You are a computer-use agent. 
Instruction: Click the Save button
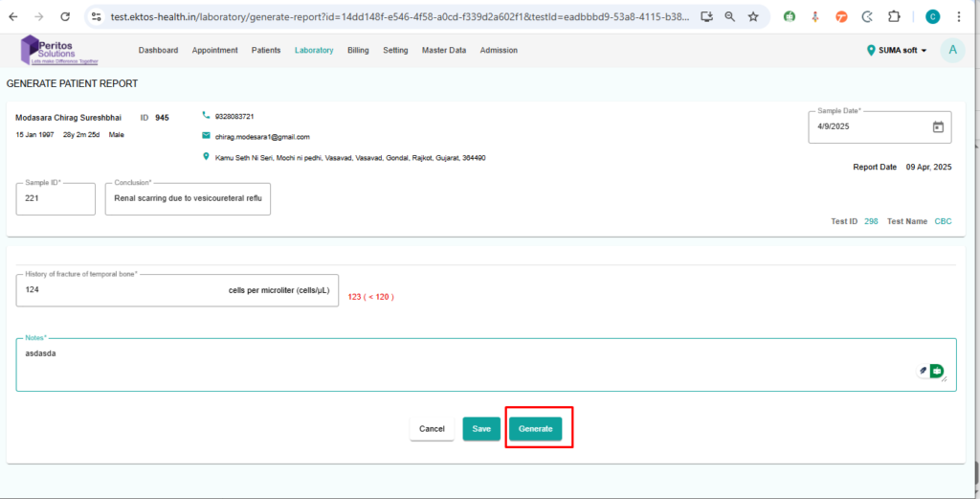tap(481, 429)
